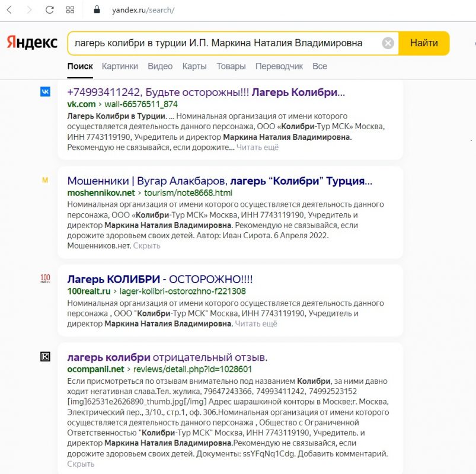Open the Товары tab
Screen dimensions: 476x474
(231, 66)
